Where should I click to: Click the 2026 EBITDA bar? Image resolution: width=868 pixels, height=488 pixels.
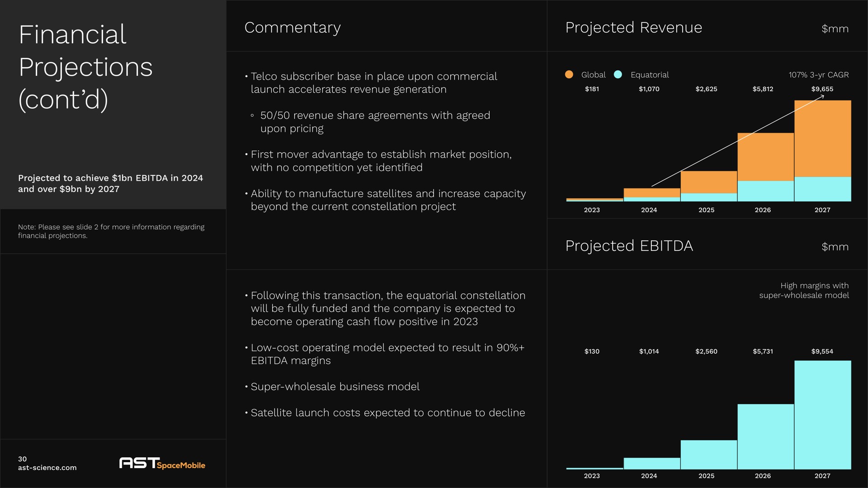pyautogui.click(x=766, y=436)
